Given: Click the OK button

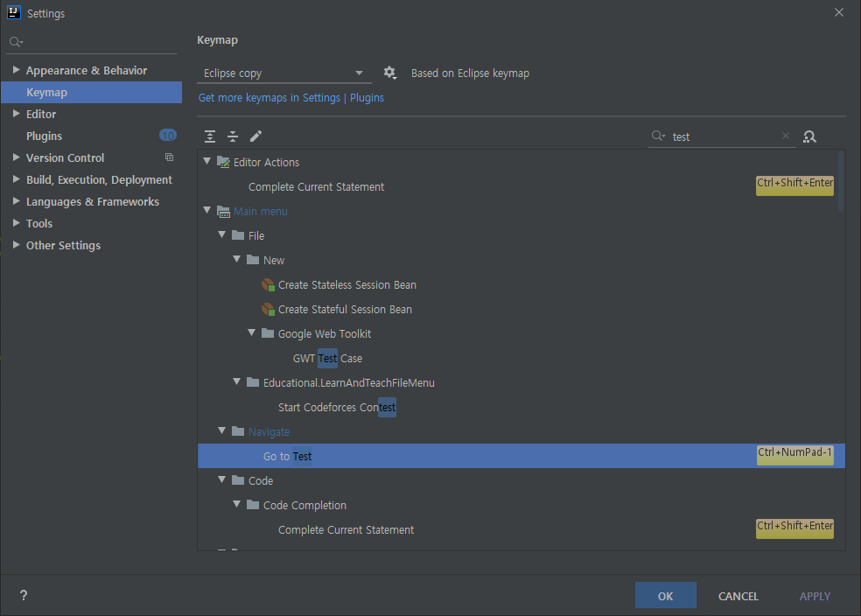Looking at the screenshot, I should [666, 596].
